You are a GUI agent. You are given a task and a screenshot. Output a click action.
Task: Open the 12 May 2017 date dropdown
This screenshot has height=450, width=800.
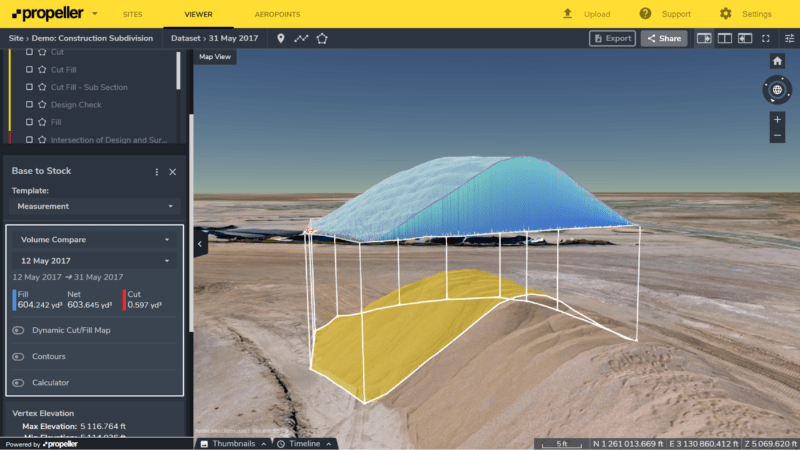coord(95,261)
